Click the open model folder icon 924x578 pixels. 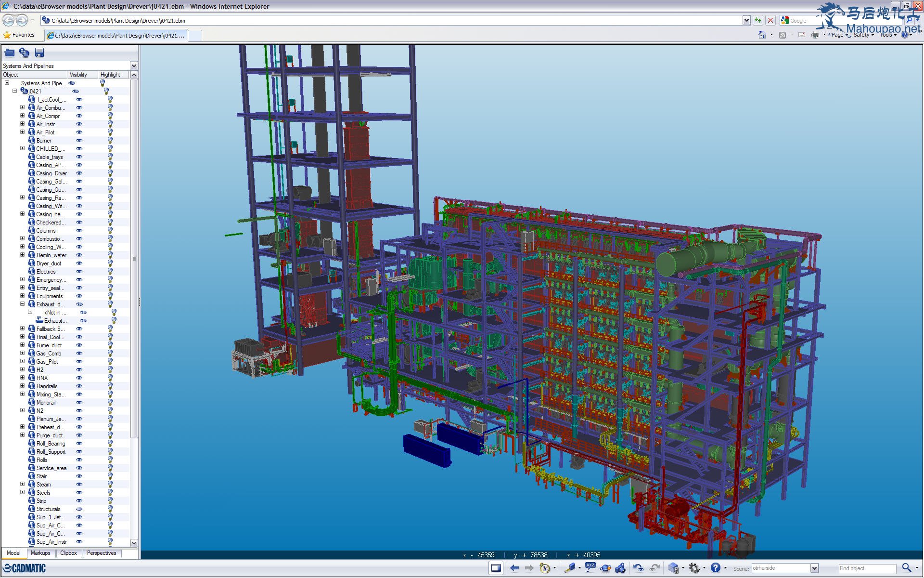click(10, 53)
